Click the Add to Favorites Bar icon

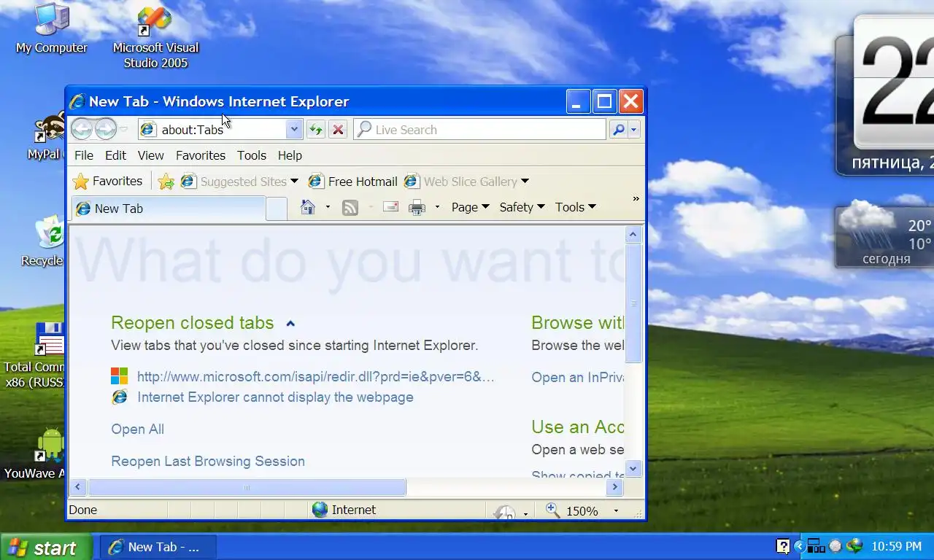[166, 182]
